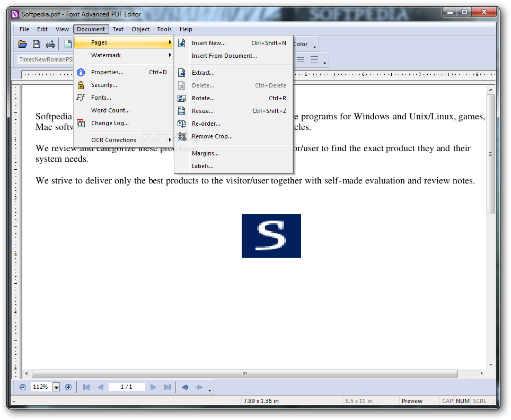Expand the OCR Corrections submenu

click(x=123, y=140)
